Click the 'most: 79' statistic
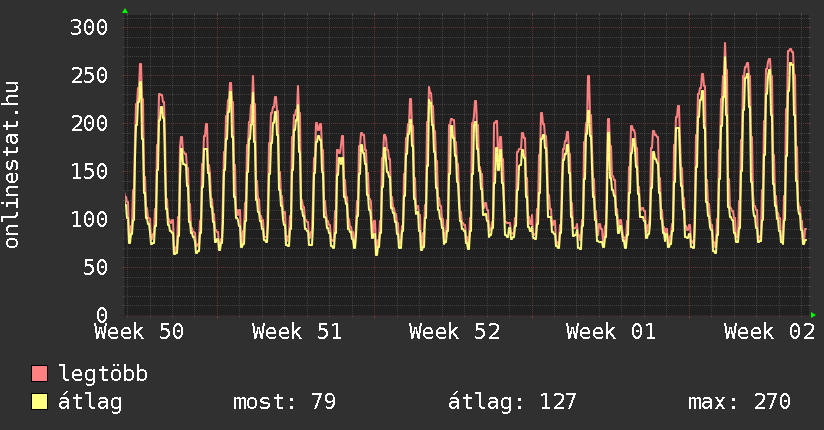824x430 pixels. [x=284, y=402]
